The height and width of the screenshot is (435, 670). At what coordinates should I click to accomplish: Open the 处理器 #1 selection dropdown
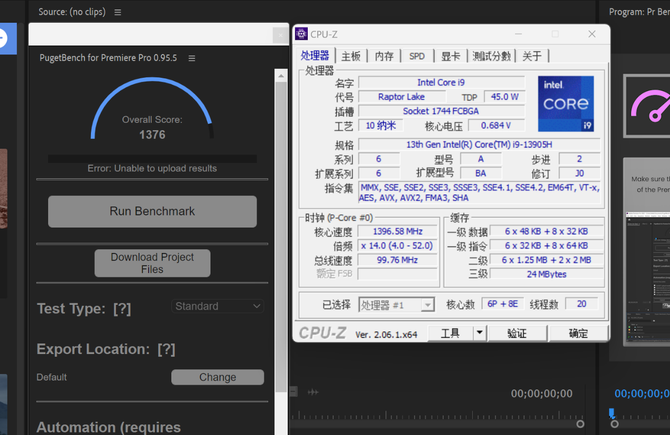pos(396,305)
